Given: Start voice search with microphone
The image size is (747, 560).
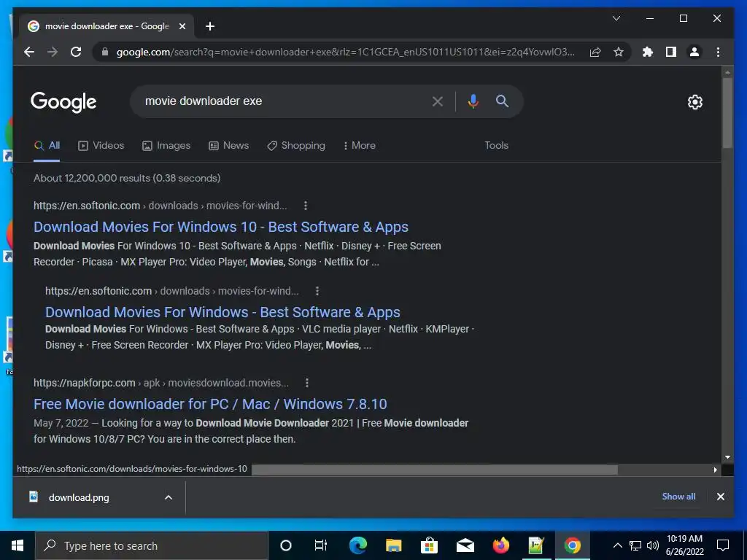Looking at the screenshot, I should pyautogui.click(x=473, y=101).
